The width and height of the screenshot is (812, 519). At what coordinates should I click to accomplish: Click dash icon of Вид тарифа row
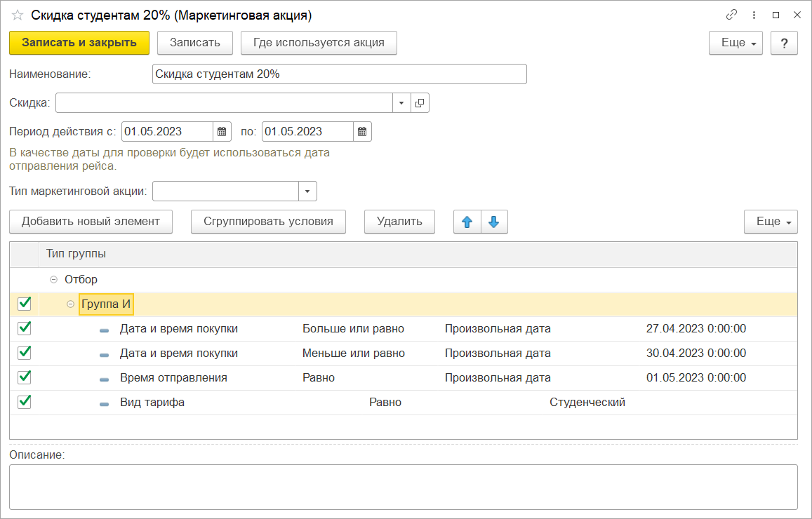pyautogui.click(x=104, y=403)
